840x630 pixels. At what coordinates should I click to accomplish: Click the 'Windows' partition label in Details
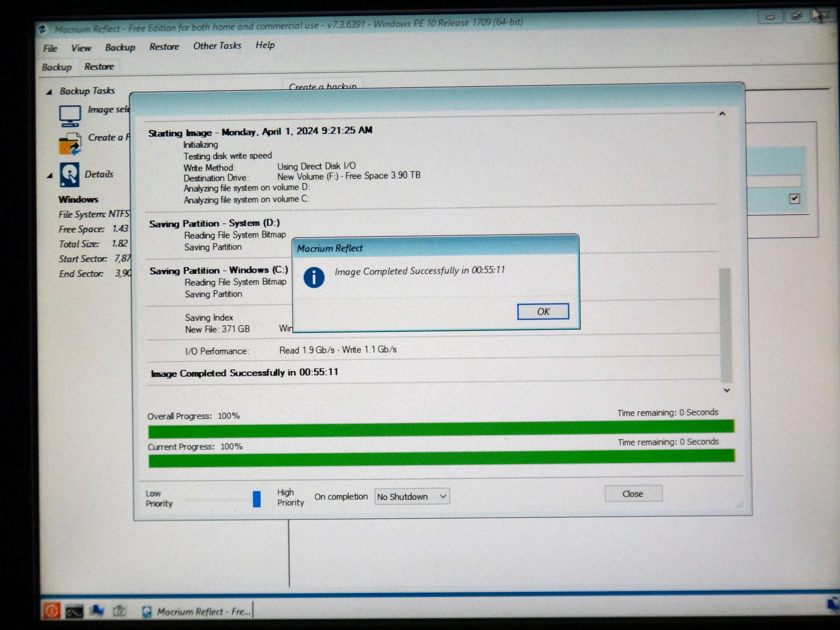click(x=78, y=199)
